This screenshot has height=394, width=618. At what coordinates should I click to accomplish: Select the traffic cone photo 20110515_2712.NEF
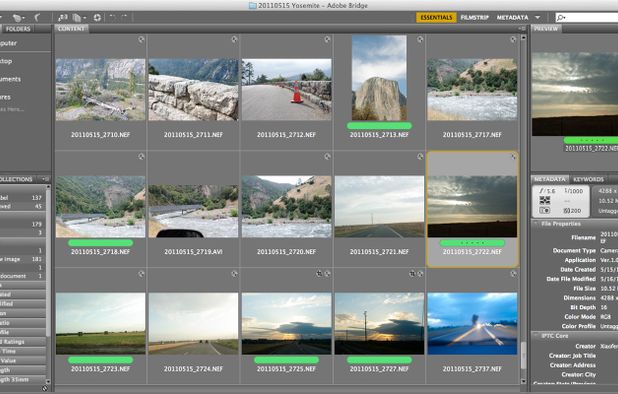[x=287, y=89]
